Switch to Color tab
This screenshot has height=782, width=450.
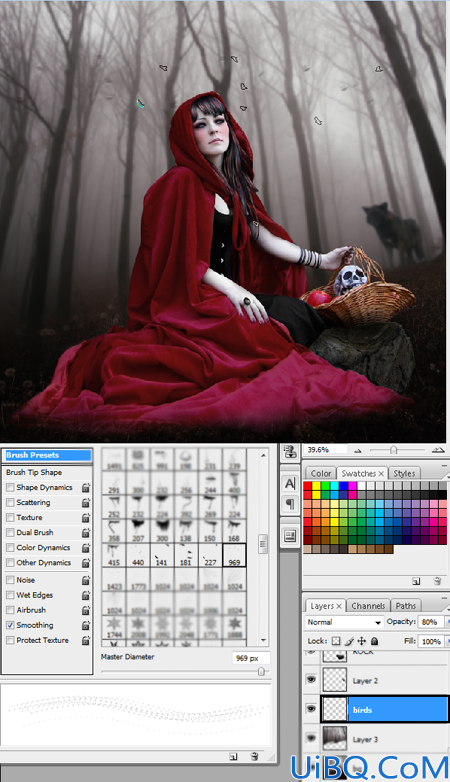click(x=320, y=473)
